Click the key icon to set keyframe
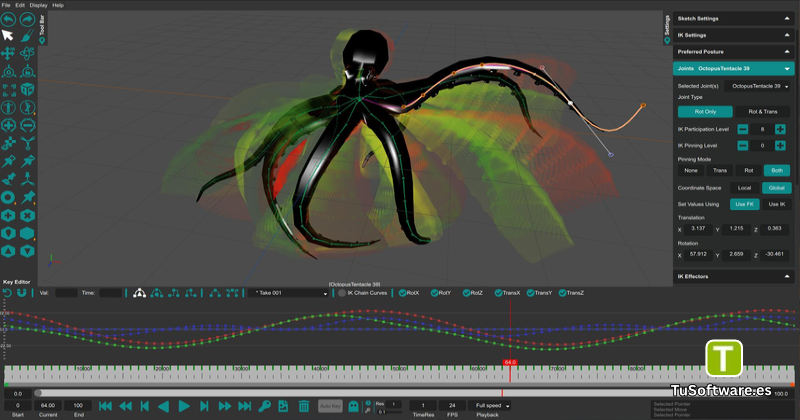 tap(264, 406)
